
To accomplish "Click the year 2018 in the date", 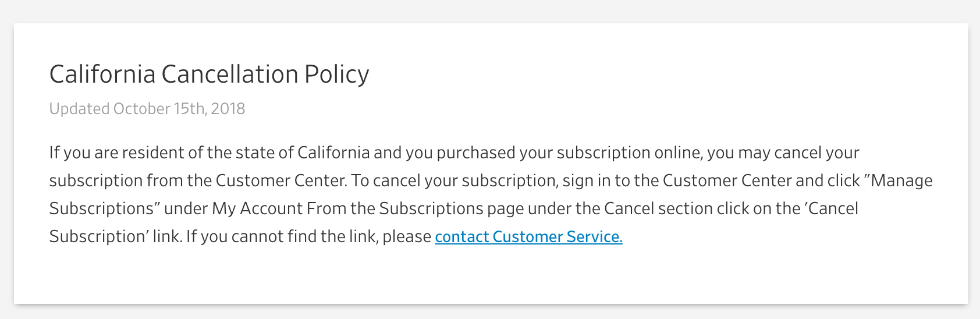I will coord(228,109).
